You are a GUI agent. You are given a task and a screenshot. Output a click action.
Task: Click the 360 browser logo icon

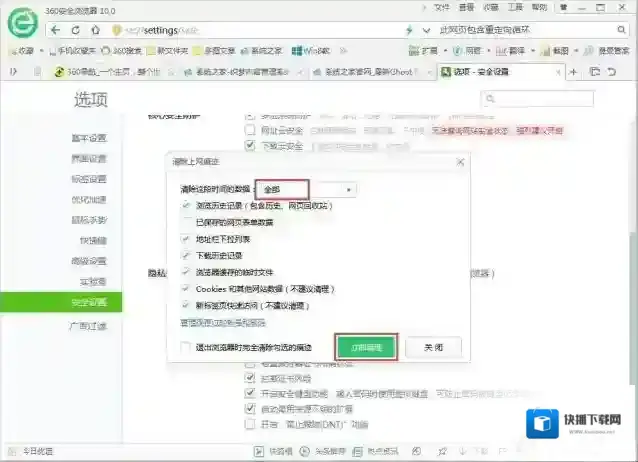(x=21, y=23)
